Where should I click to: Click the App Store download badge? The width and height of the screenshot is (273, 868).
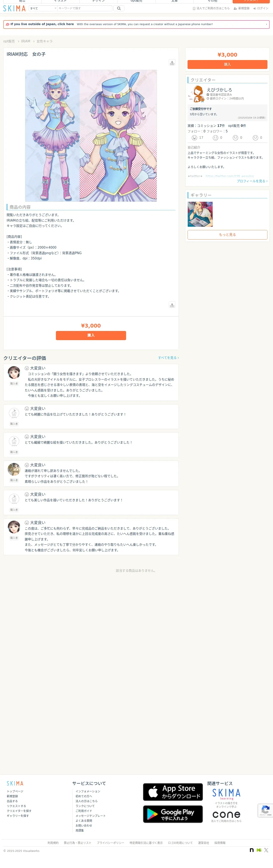point(173,792)
